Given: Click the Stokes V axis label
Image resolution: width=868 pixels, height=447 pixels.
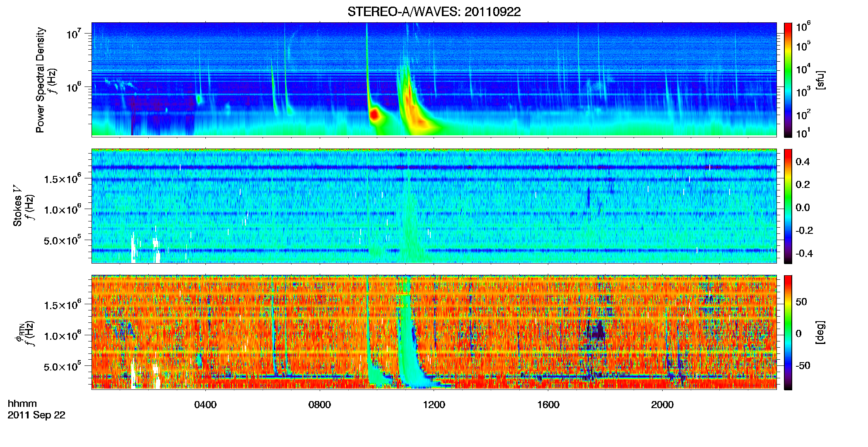Looking at the screenshot, I should [x=17, y=206].
